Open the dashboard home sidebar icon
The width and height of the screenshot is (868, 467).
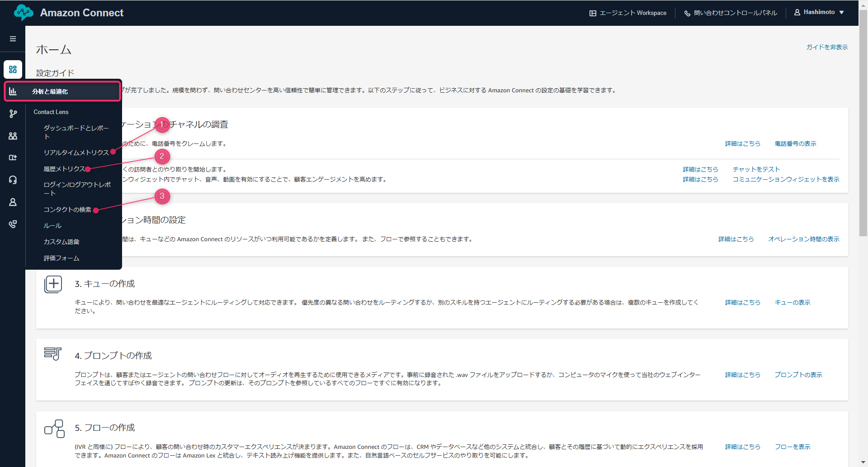pos(13,70)
